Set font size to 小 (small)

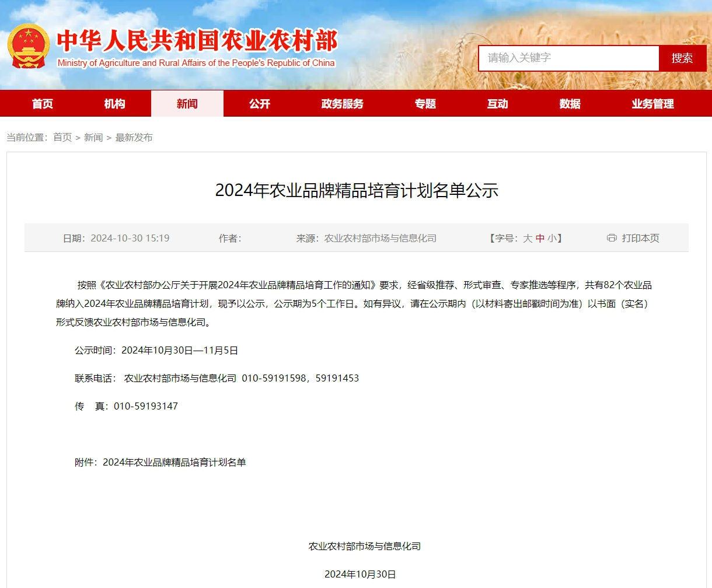552,239
